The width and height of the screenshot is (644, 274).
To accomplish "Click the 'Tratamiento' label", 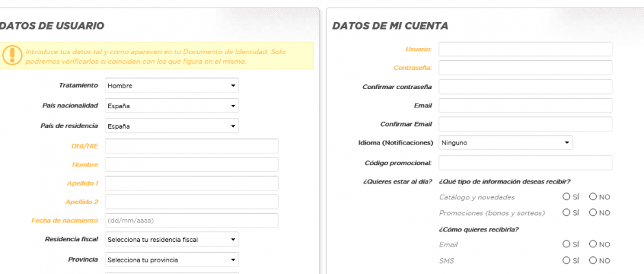I will click(79, 86).
